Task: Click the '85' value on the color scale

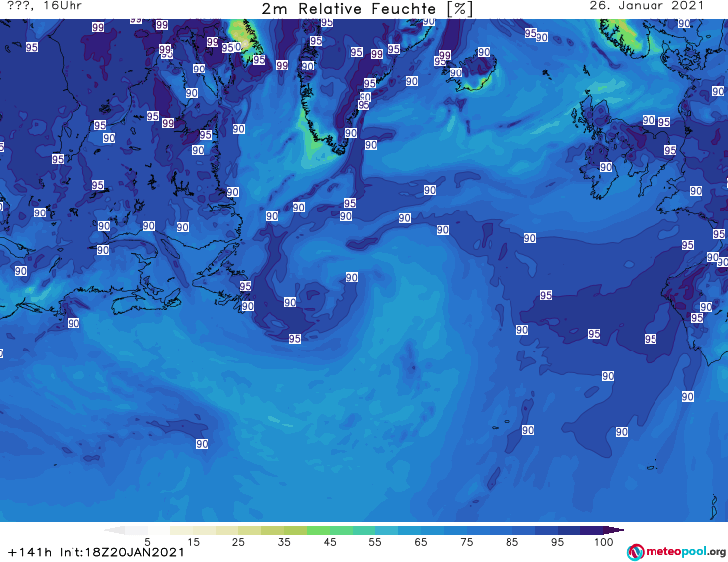Action: click(x=511, y=542)
